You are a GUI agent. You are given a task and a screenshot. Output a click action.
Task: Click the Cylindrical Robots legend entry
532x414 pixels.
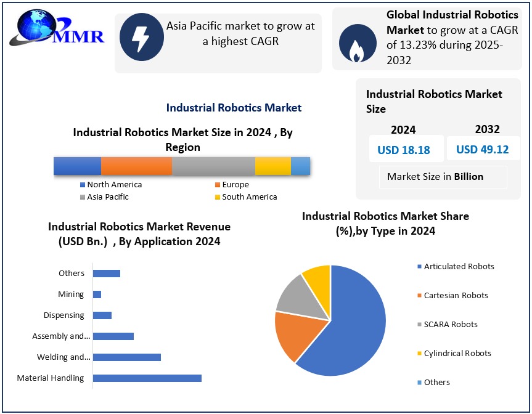[x=456, y=353]
